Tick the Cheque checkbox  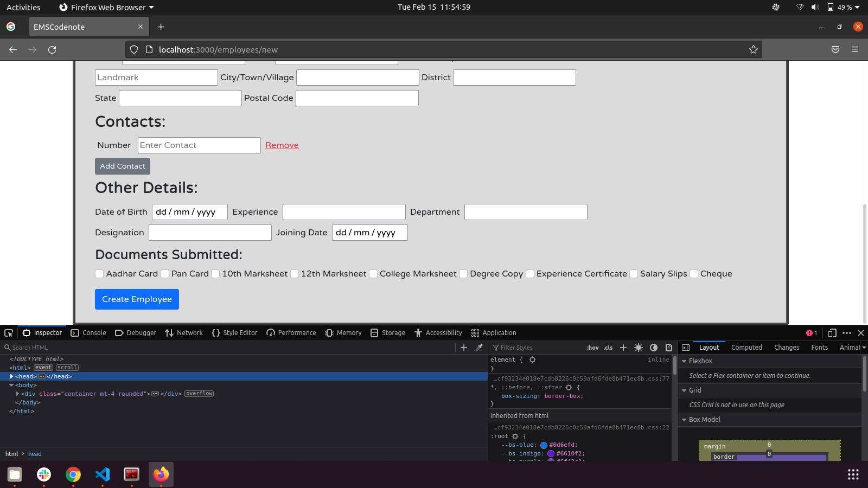point(694,274)
